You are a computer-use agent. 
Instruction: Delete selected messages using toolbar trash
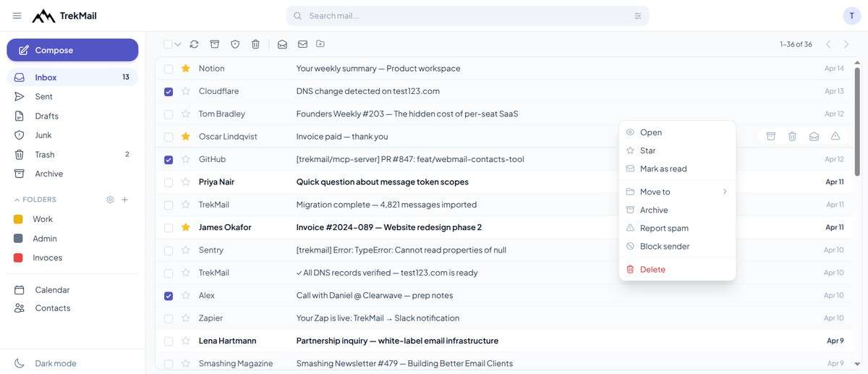click(255, 44)
